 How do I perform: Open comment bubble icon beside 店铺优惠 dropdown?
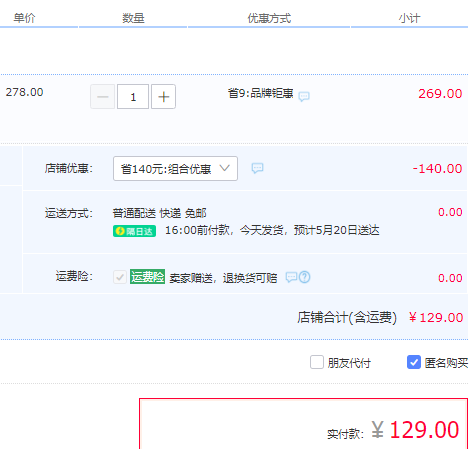tap(257, 168)
